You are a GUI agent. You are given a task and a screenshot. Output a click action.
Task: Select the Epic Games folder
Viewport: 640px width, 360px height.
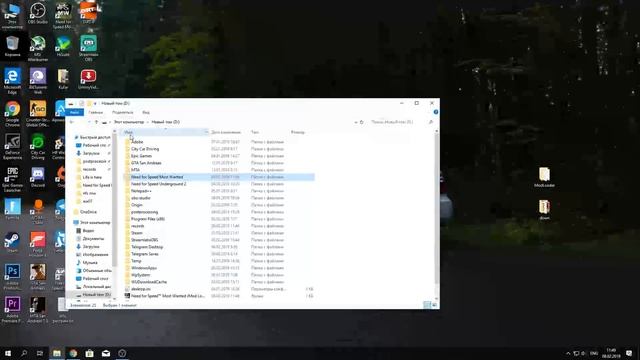pyautogui.click(x=142, y=156)
